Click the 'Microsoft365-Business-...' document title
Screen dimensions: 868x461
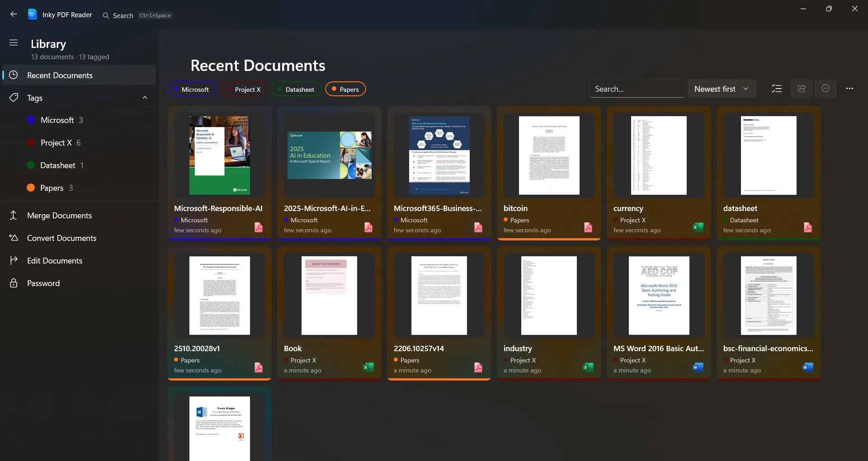pos(438,208)
